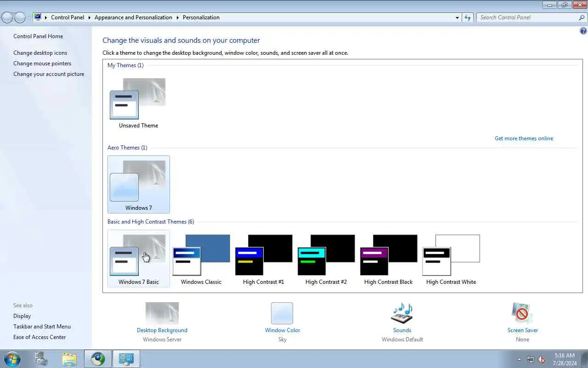This screenshot has height=368, width=588.
Task: Apply the High Contrast White theme
Action: 451,259
